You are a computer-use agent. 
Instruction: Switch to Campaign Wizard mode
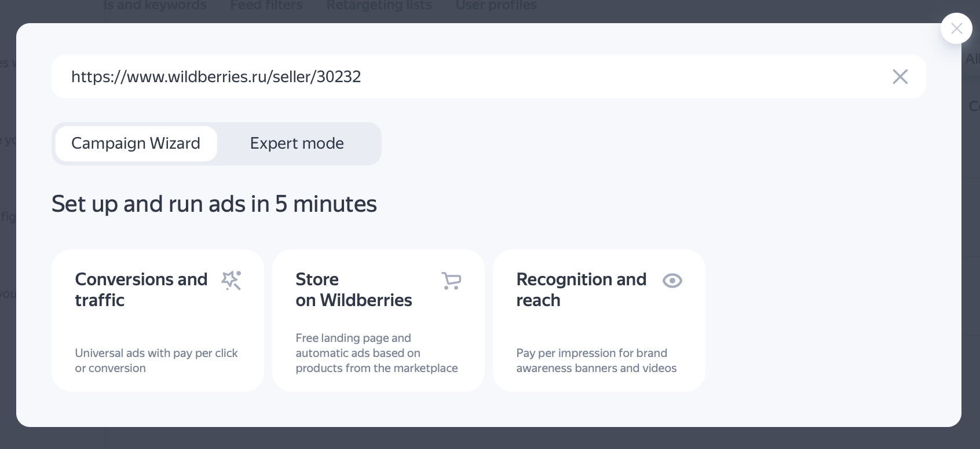pos(136,143)
